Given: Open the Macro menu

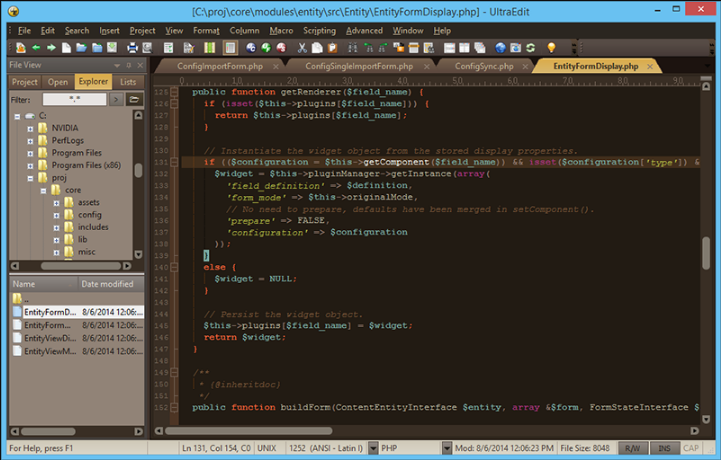Looking at the screenshot, I should [x=281, y=30].
